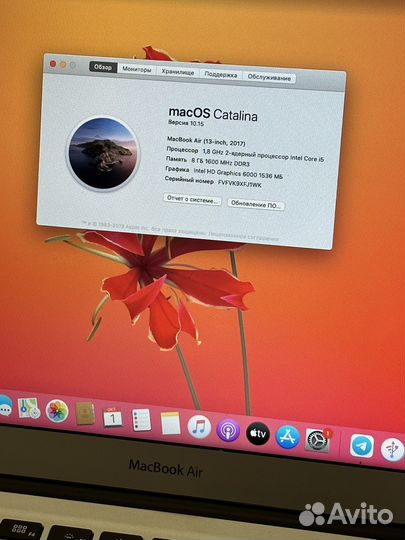Click the processor Intel Core i5 text
The height and width of the screenshot is (540, 405).
coord(263,155)
